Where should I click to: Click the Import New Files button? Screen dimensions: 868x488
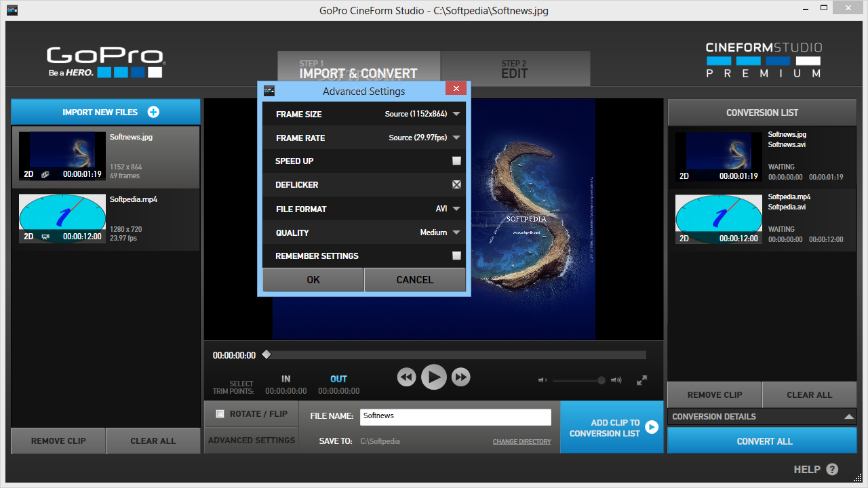point(106,113)
